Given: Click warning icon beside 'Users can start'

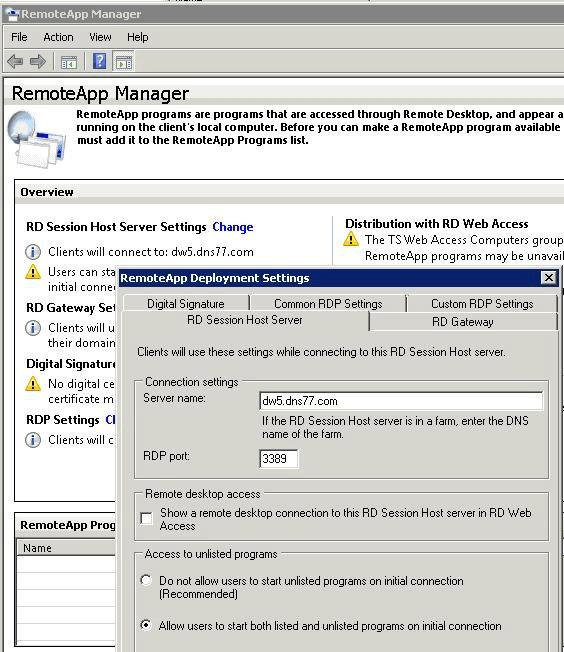Looking at the screenshot, I should 33,272.
